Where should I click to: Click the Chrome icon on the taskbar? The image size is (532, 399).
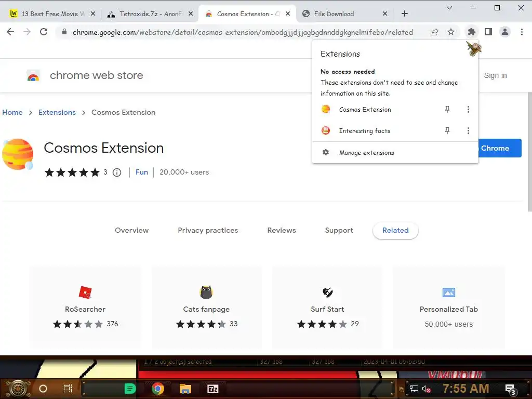157,389
